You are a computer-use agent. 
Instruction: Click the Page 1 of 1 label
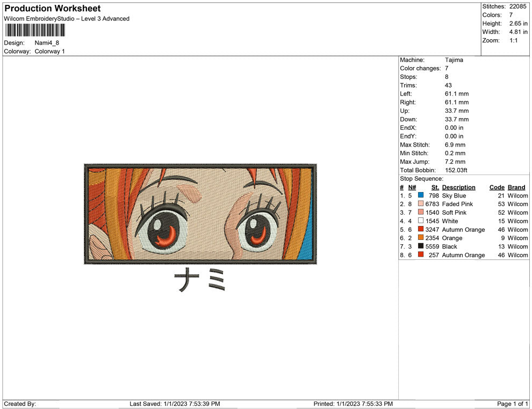(512, 404)
